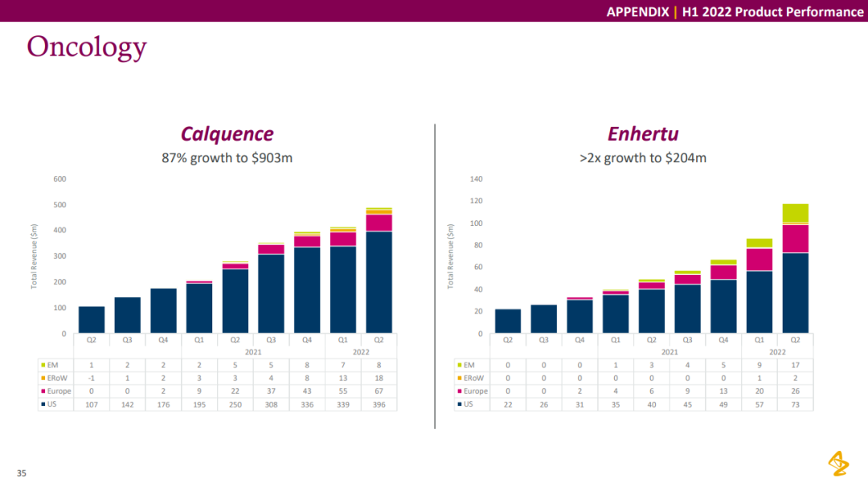Click the "87% growth to $903m" subtitle
868x487 pixels.
[227, 158]
